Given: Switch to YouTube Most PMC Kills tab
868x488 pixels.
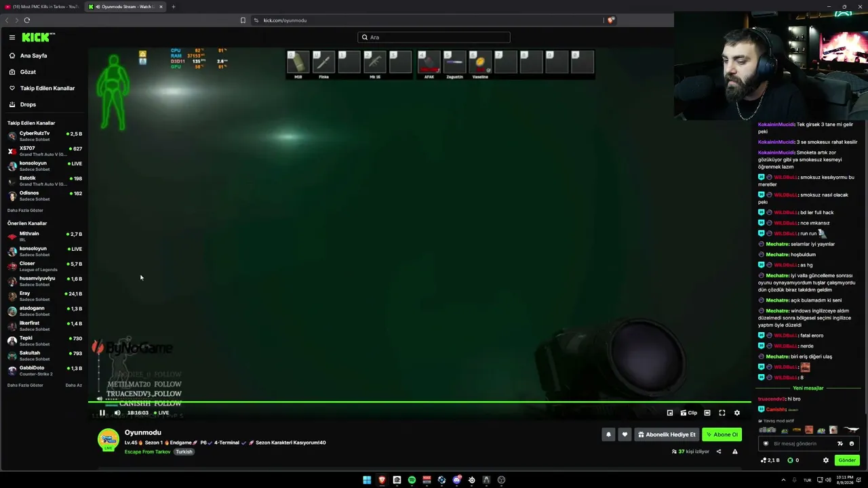Looking at the screenshot, I should pyautogui.click(x=43, y=7).
